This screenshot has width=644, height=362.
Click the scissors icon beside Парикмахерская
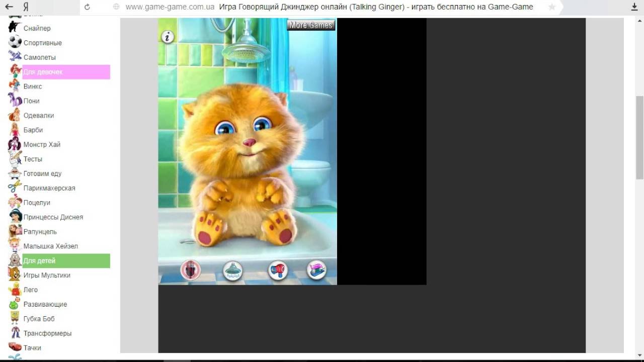pyautogui.click(x=15, y=188)
